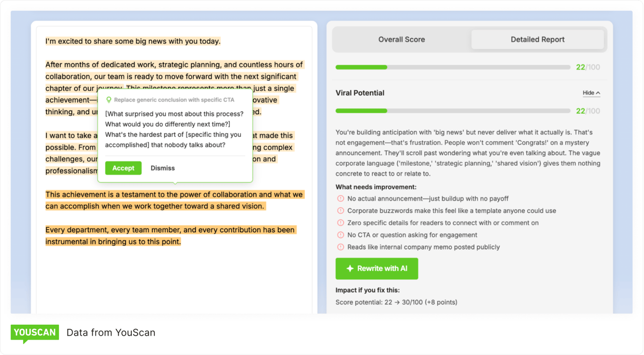This screenshot has height=355, width=644.
Task: Click the lightbulb icon in suggestion popup
Action: (x=109, y=100)
